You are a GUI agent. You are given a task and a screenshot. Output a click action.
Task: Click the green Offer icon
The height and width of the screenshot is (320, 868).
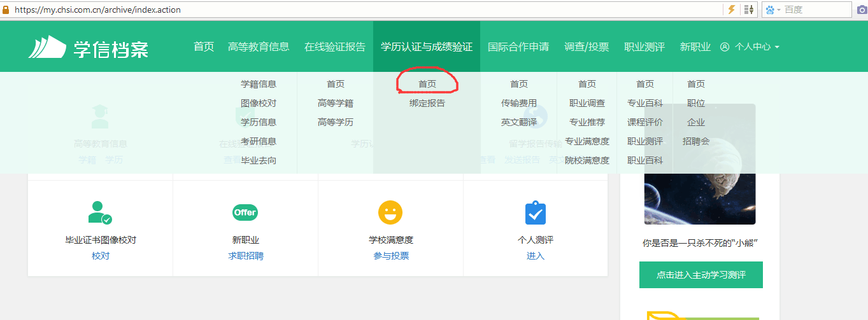245,212
